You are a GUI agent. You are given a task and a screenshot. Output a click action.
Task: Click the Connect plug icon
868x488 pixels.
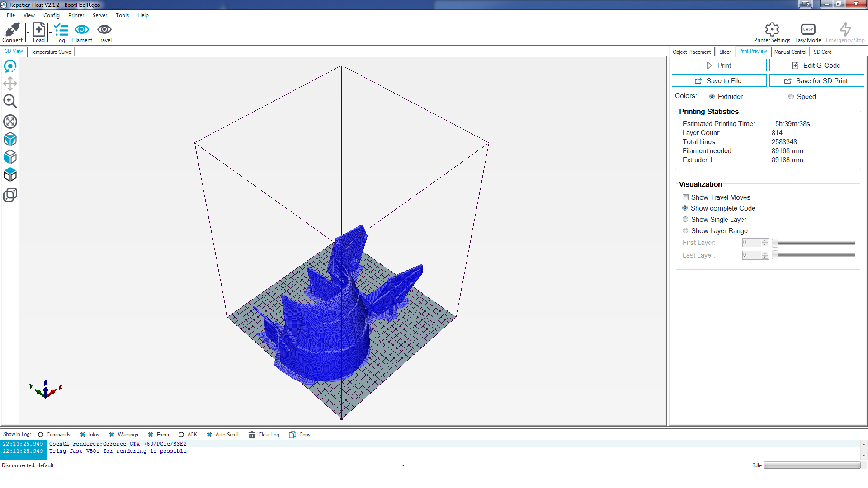[x=12, y=30]
